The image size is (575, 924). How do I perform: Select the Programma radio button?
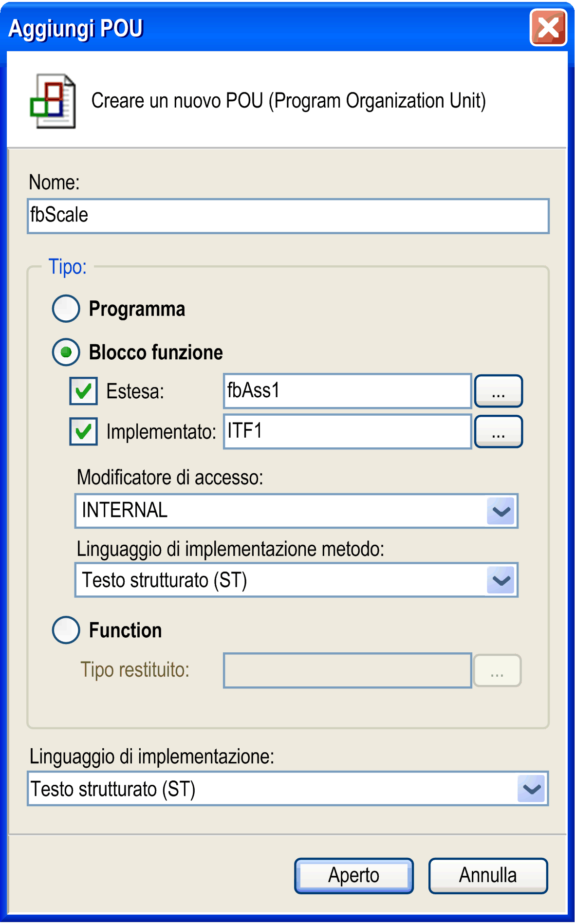[66, 309]
